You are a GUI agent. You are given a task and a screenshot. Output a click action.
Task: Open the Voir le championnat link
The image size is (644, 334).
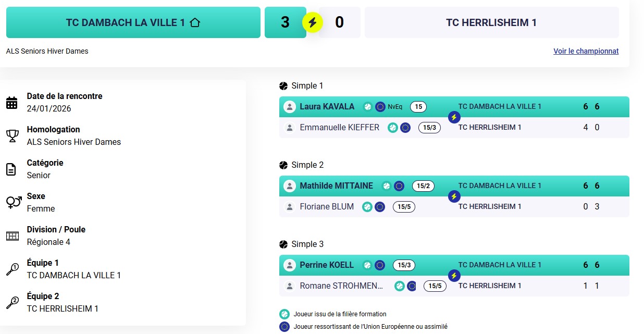(586, 51)
